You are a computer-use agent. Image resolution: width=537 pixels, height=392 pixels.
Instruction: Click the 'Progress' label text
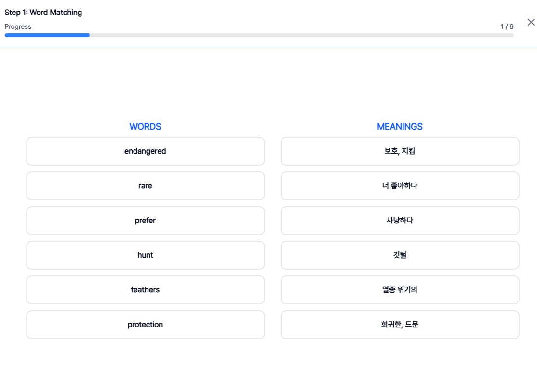point(18,26)
